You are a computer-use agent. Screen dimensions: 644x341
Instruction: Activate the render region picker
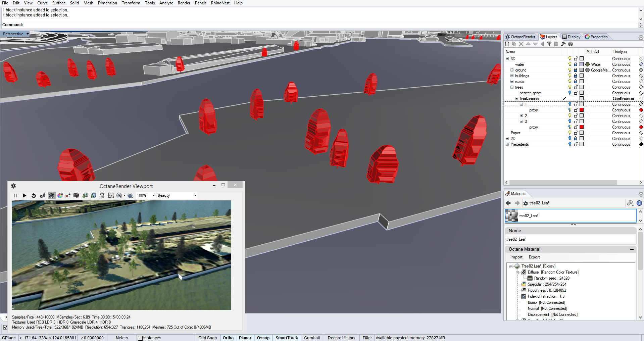(x=68, y=195)
